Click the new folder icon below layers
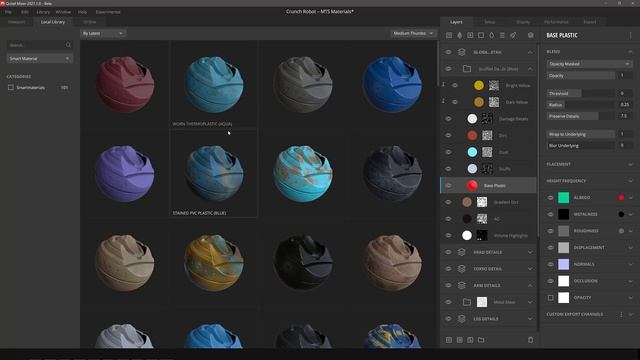The width and height of the screenshot is (640, 360). 481,340
